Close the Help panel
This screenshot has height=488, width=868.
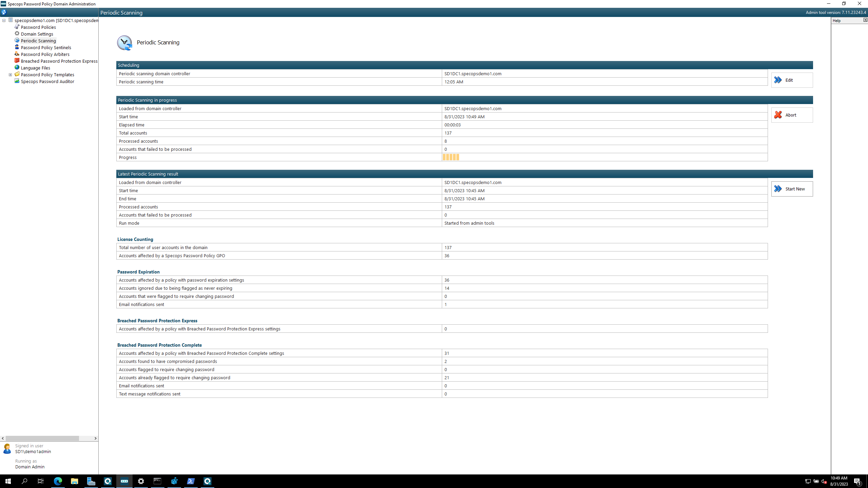[x=865, y=20]
